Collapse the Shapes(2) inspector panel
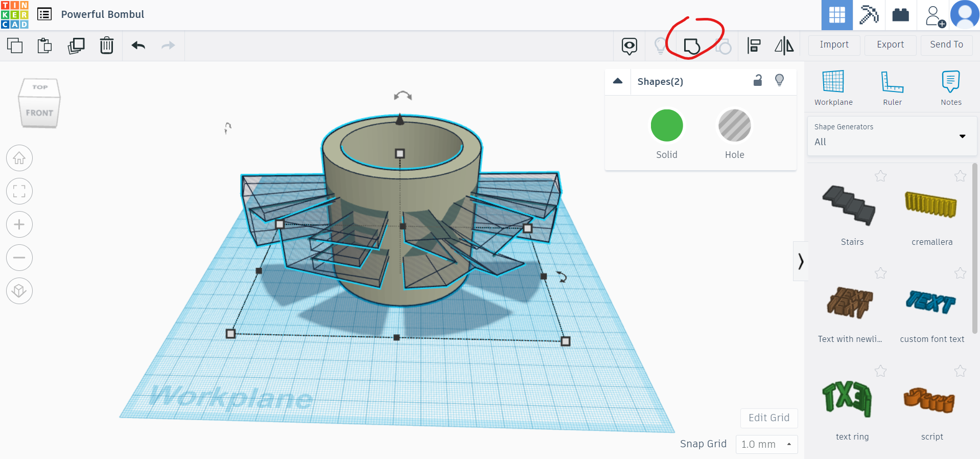The width and height of the screenshot is (980, 459). coord(618,81)
